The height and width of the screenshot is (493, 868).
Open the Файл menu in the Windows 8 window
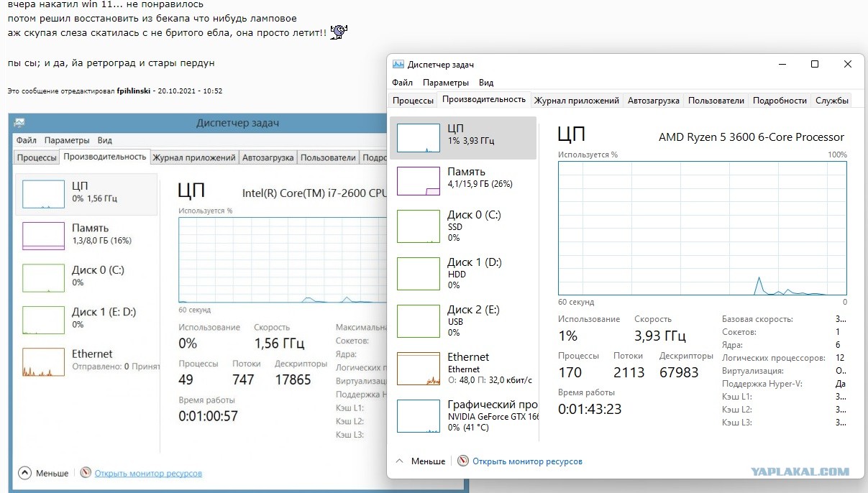click(27, 140)
